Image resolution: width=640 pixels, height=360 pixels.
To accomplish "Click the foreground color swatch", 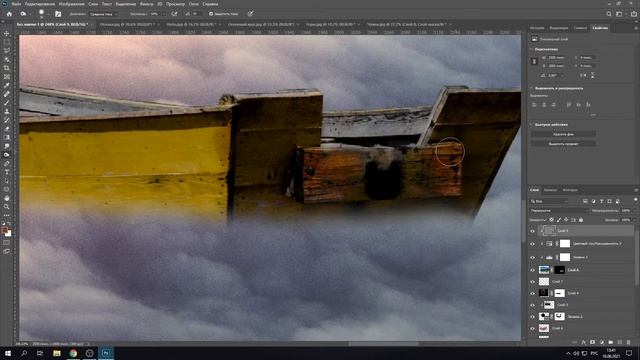I will pyautogui.click(x=5, y=231).
